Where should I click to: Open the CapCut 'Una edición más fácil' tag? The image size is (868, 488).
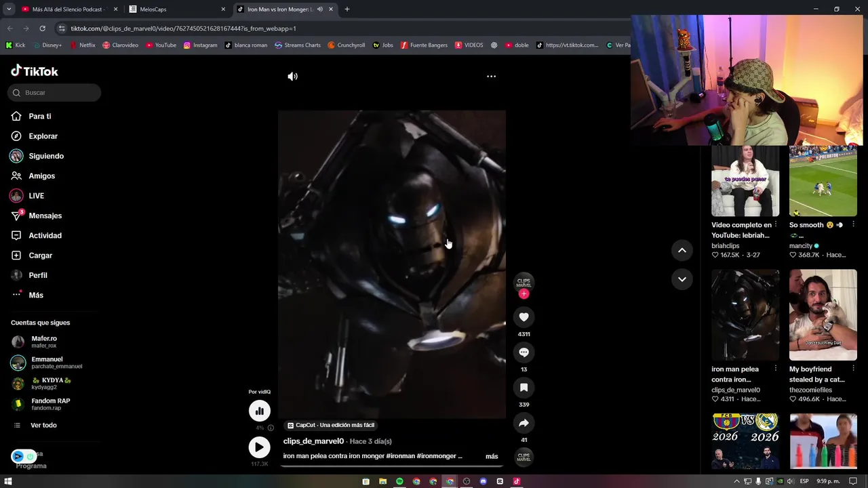[331, 425]
